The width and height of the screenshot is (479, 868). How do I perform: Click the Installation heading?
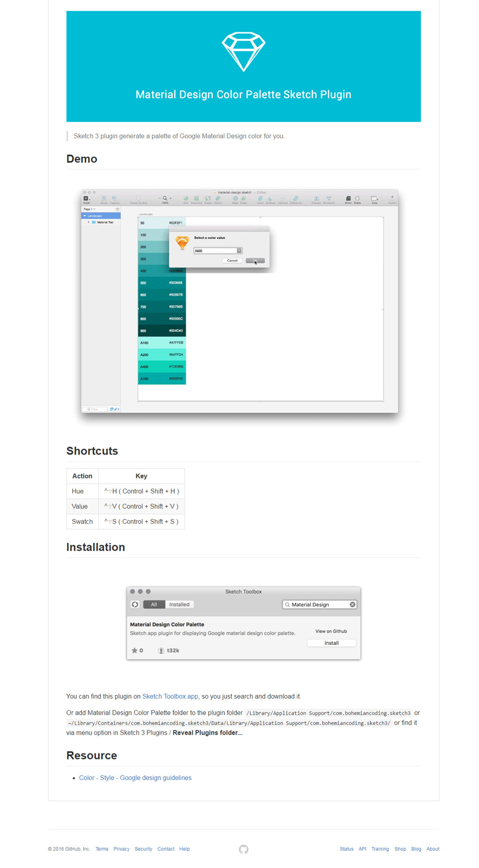(x=96, y=547)
